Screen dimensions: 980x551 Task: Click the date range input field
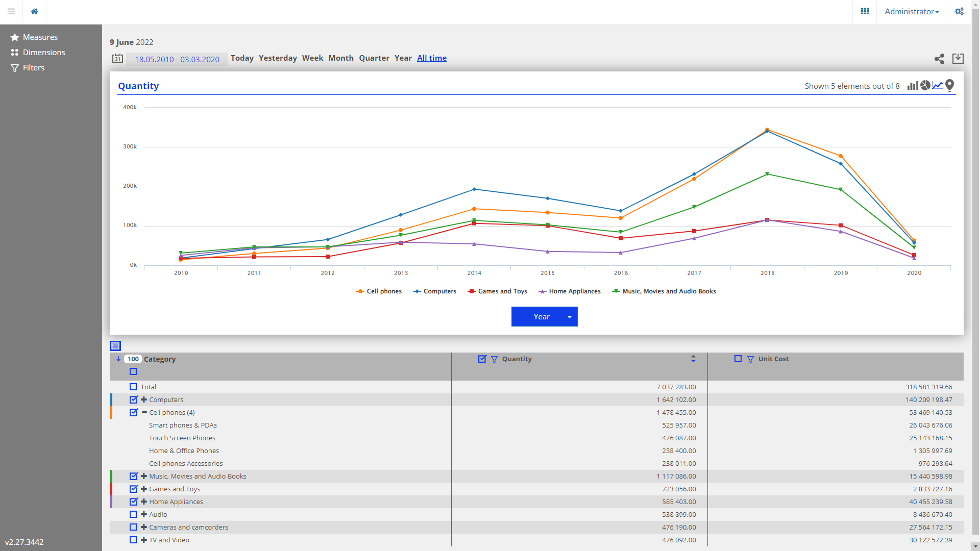pos(177,59)
